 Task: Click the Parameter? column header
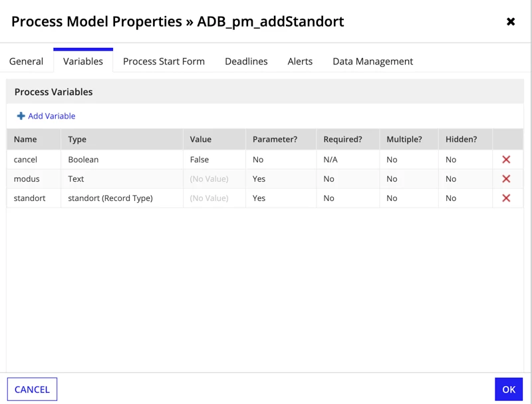pyautogui.click(x=275, y=139)
